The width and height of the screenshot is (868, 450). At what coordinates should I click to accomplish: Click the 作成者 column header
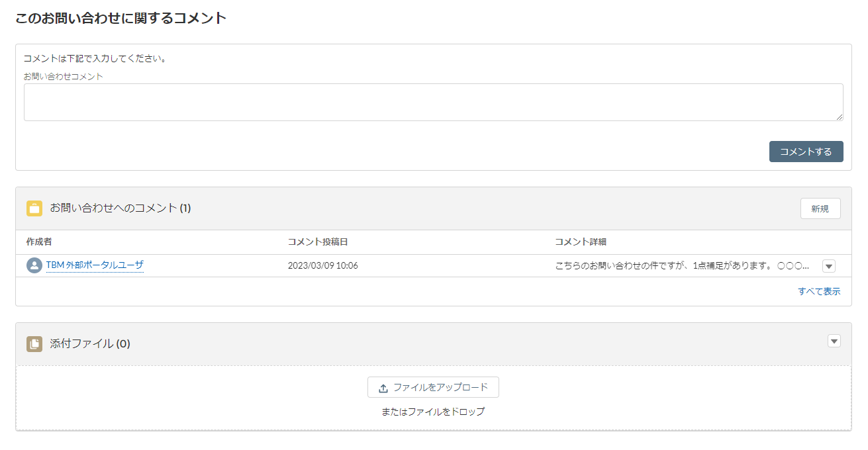click(x=39, y=242)
